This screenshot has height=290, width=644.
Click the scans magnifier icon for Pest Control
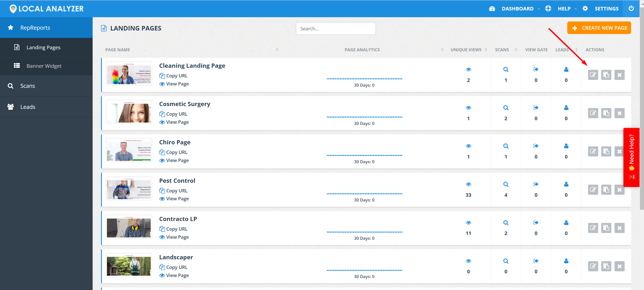(506, 184)
